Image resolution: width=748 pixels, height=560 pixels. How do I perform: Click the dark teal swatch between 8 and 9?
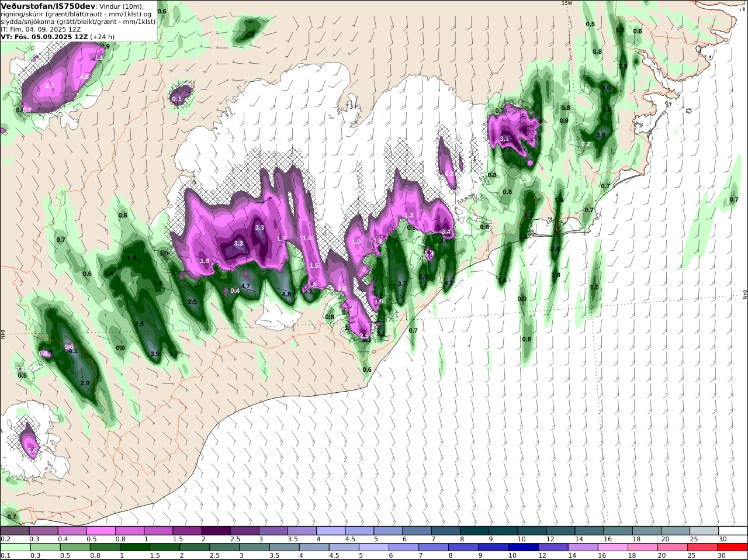pyautogui.click(x=475, y=531)
